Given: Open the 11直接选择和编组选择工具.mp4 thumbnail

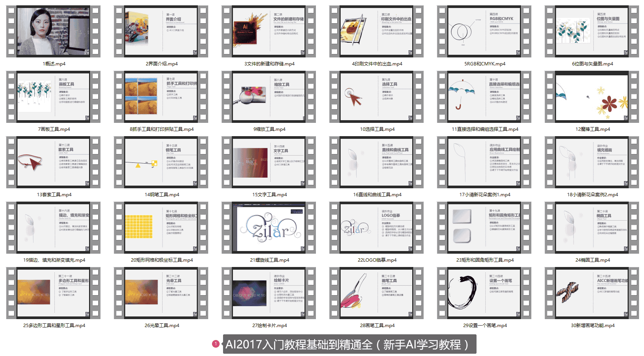Looking at the screenshot, I should (484, 97).
